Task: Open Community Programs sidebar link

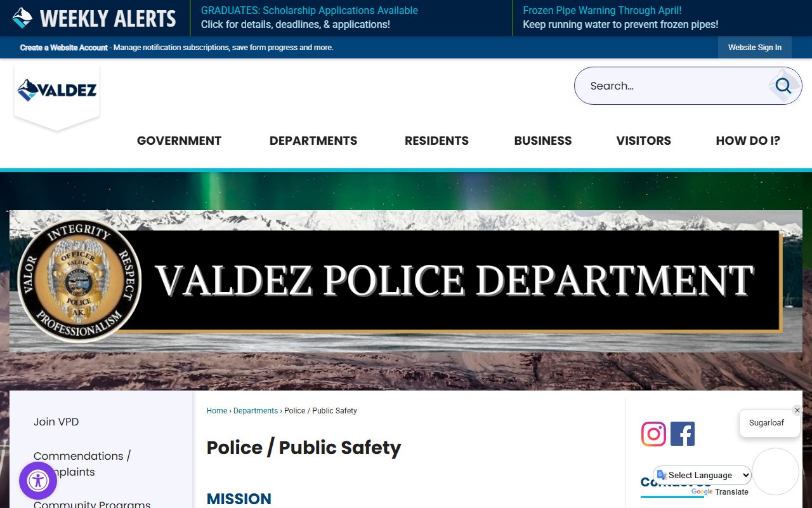Action: click(x=92, y=505)
